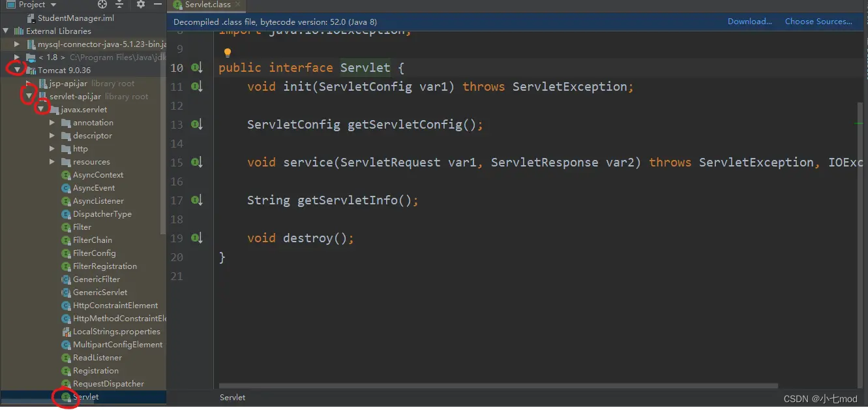Select FilterConfig in the project tree
The width and height of the screenshot is (868, 410).
(x=83, y=253)
